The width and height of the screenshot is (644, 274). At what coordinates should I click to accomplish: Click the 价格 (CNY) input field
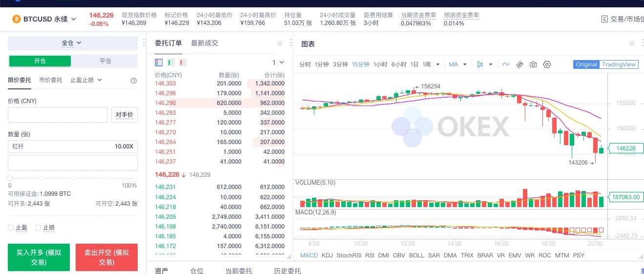pyautogui.click(x=58, y=115)
